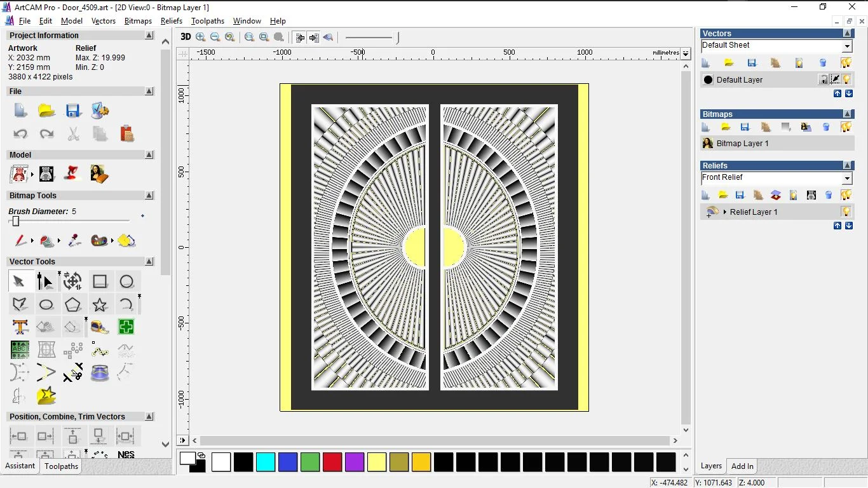
Task: Open the Front Relief dropdown
Action: click(x=847, y=179)
